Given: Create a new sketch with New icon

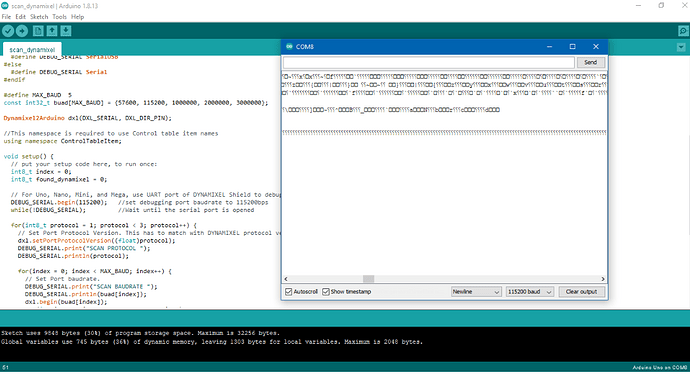Looking at the screenshot, I should click(x=38, y=31).
